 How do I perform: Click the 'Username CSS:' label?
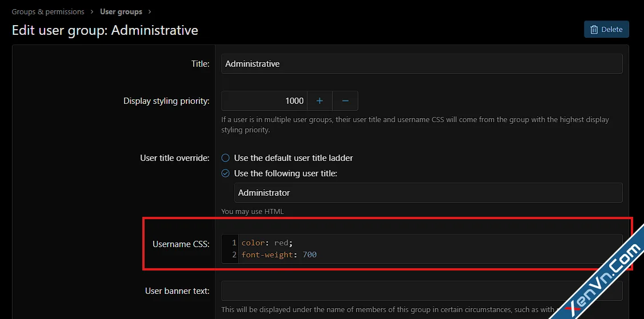(181, 244)
